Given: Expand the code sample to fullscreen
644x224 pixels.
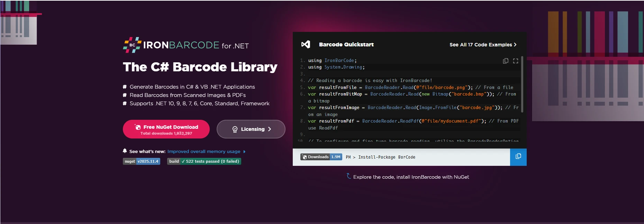Looking at the screenshot, I should (x=516, y=61).
